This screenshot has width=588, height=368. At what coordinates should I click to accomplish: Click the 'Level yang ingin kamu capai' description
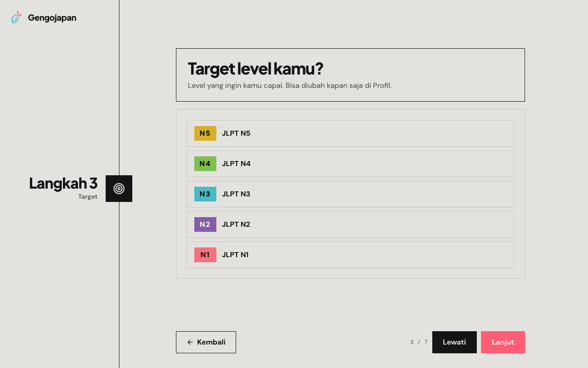click(289, 86)
